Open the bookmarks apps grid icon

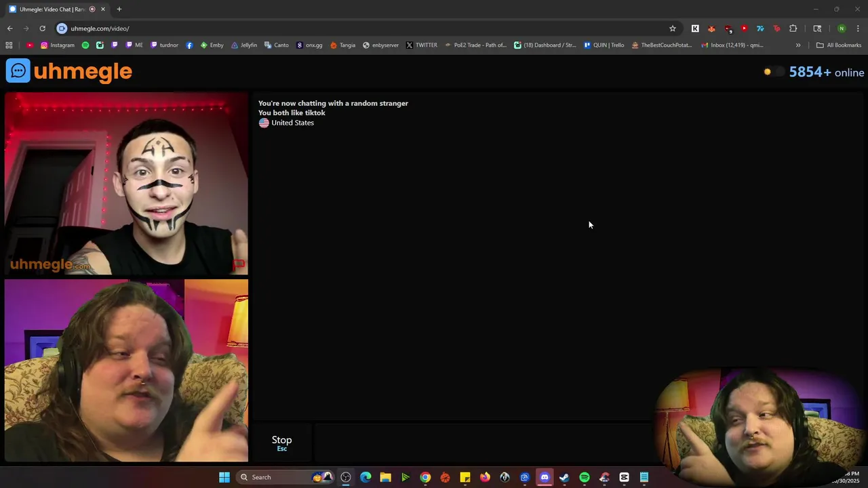coord(9,45)
